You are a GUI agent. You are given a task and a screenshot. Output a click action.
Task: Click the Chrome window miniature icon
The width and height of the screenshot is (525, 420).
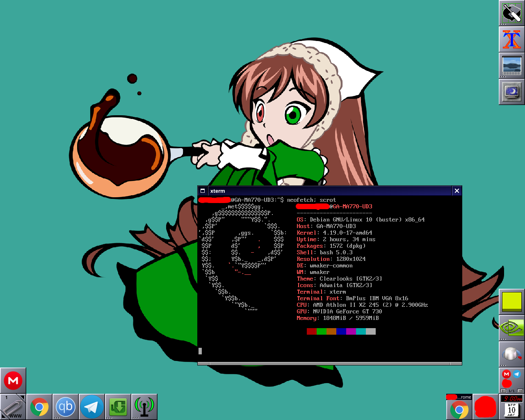[459, 407]
